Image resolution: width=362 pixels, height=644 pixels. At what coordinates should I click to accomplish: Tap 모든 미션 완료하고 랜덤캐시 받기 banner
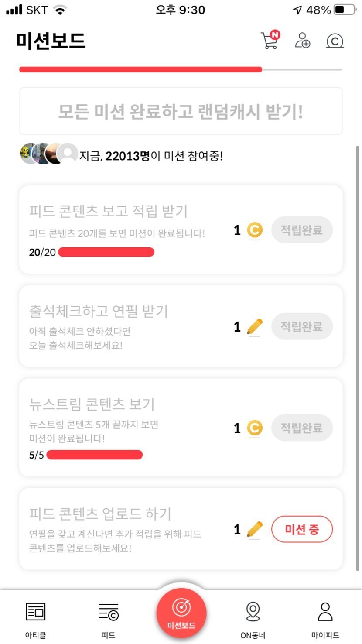coord(181,112)
